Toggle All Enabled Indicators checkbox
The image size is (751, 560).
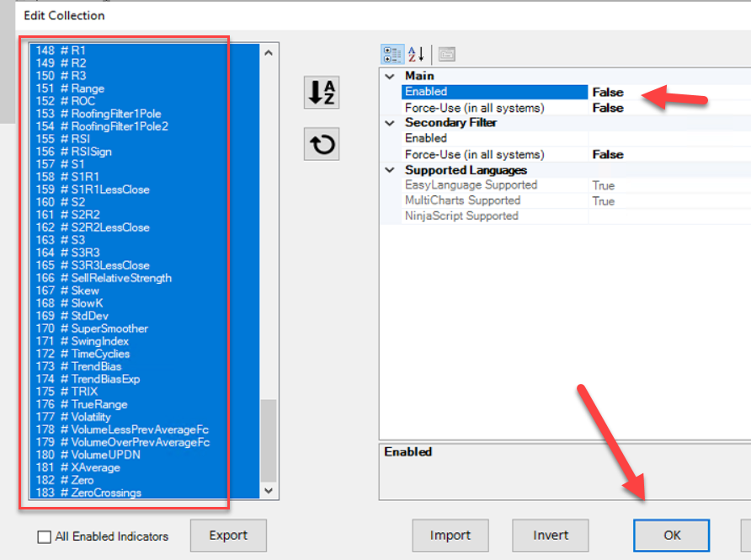45,536
